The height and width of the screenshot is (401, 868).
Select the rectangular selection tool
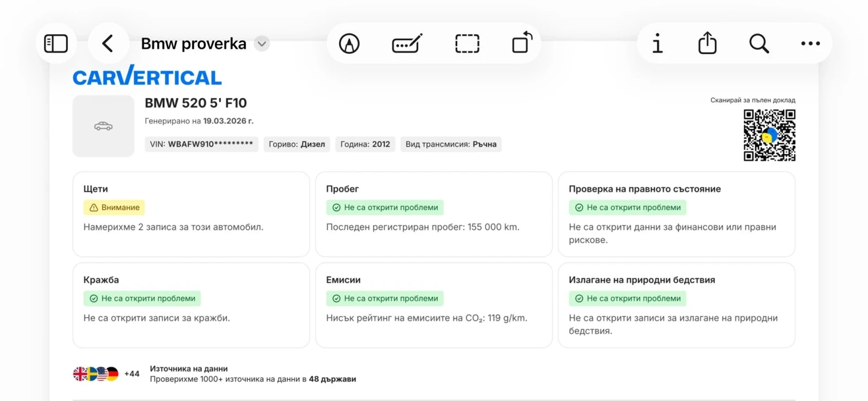[x=467, y=43]
